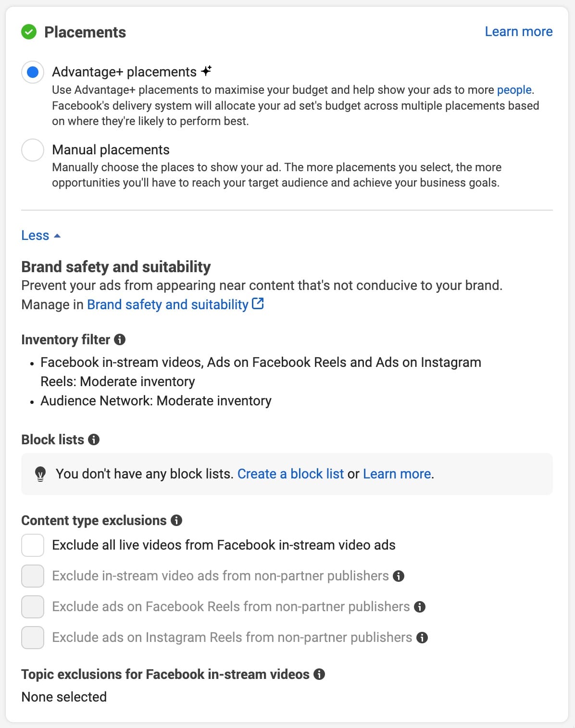Select Manual placements radio button
The width and height of the screenshot is (575, 728).
[33, 150]
